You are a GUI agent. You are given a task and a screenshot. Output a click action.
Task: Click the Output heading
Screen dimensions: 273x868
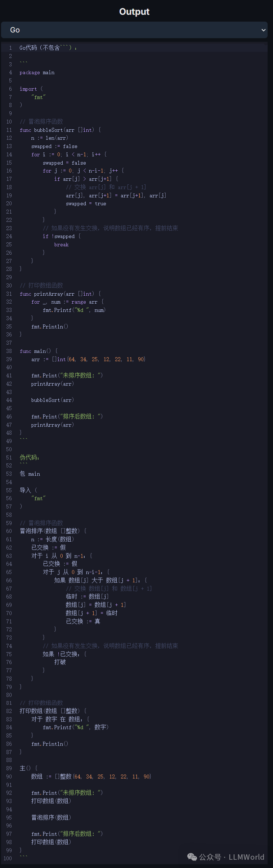pos(134,12)
